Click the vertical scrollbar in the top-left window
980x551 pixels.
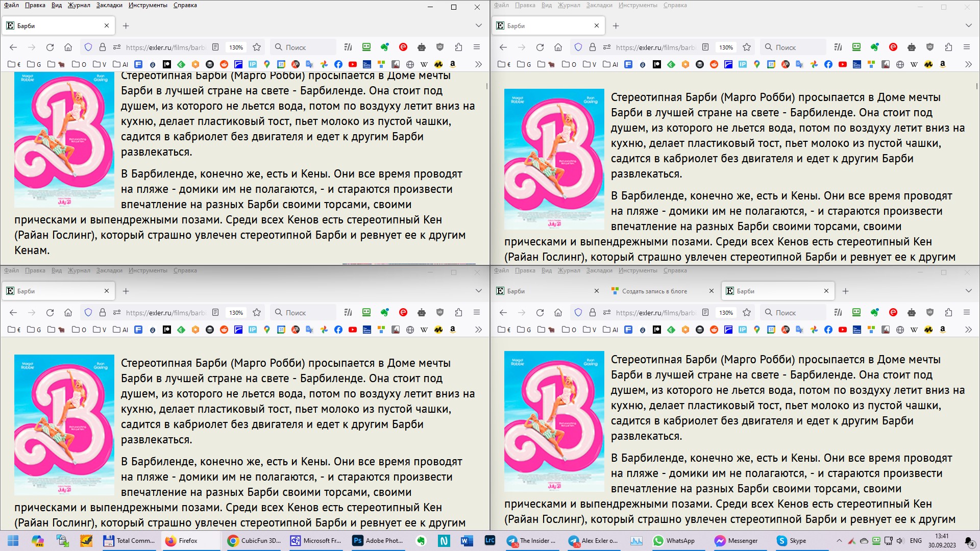click(487, 87)
